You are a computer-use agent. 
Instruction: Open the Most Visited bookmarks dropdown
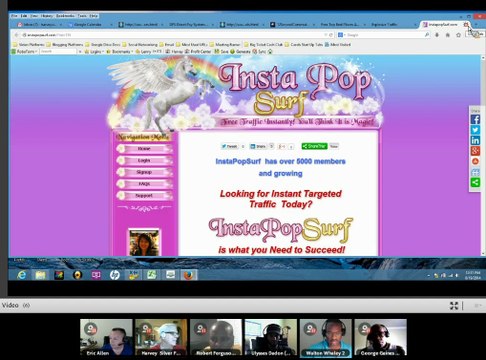[x=338, y=44]
